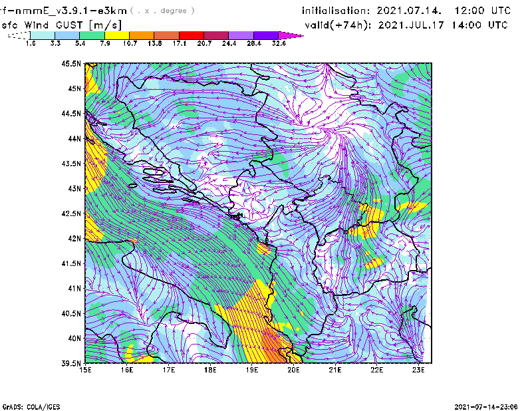Click the initialisation time '12:00 UTC'

point(483,11)
